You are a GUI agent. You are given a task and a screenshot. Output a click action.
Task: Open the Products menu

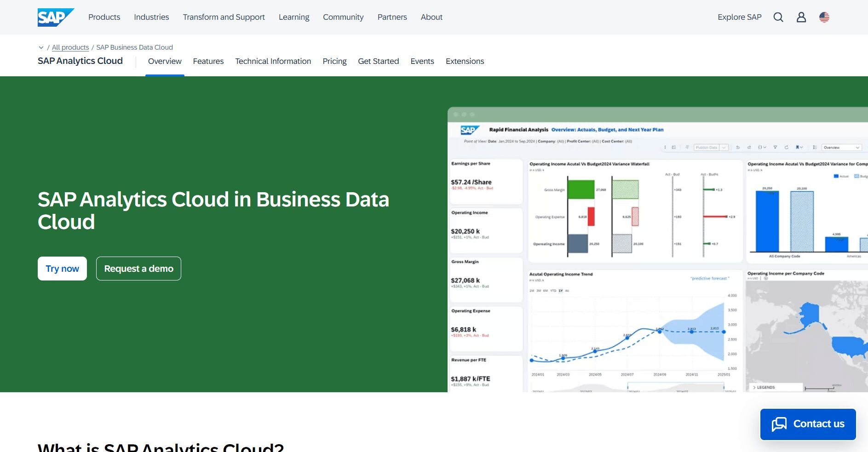pos(104,17)
